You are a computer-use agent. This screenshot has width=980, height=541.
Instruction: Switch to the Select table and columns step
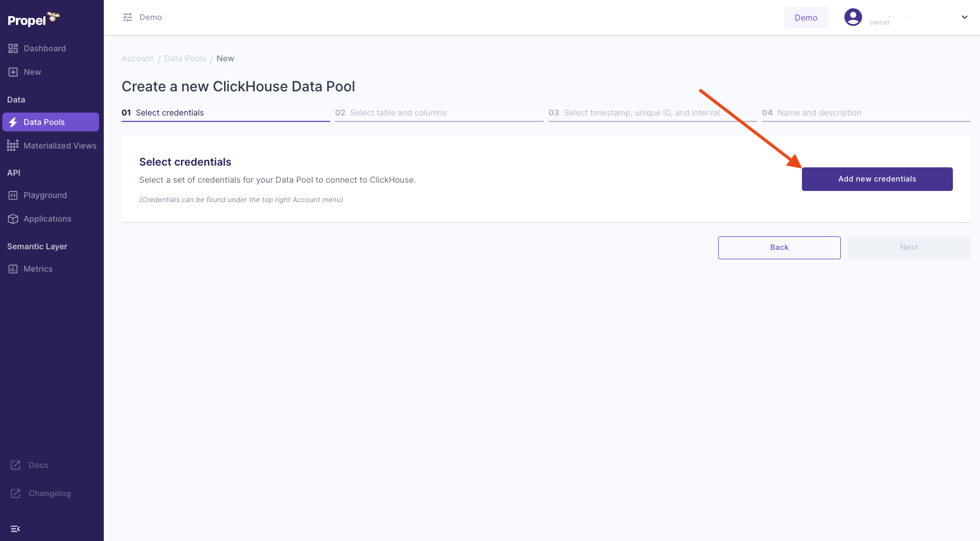pos(391,113)
